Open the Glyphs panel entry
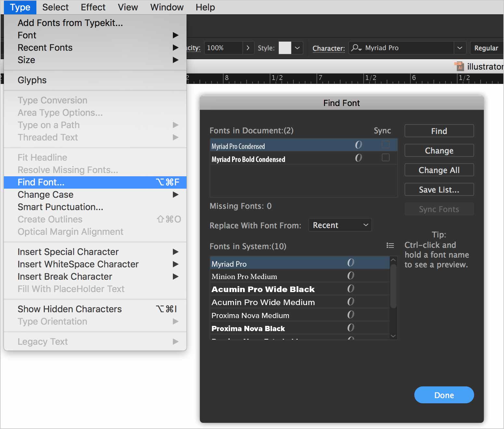The height and width of the screenshot is (429, 504). 95,80
